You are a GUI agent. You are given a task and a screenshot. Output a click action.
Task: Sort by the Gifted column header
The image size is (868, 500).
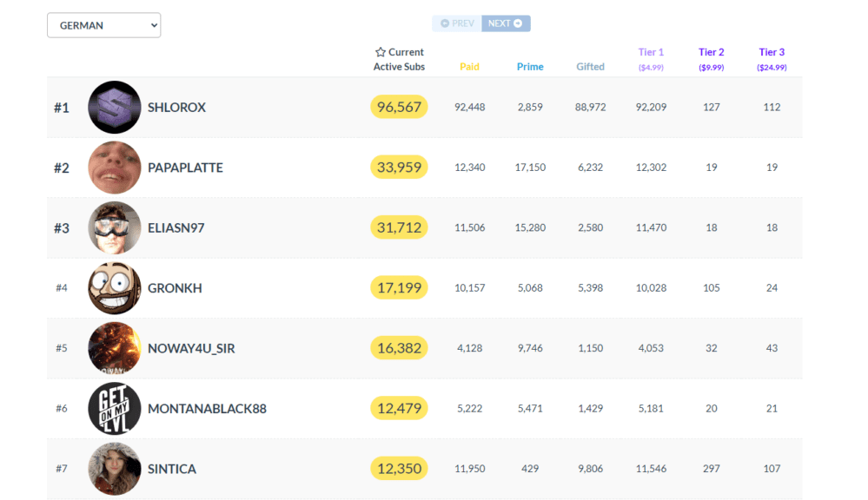590,67
